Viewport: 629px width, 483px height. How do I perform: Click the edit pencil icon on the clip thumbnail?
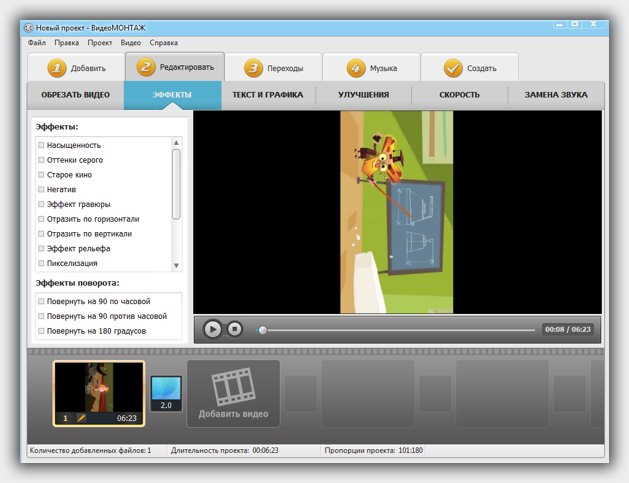pyautogui.click(x=82, y=418)
